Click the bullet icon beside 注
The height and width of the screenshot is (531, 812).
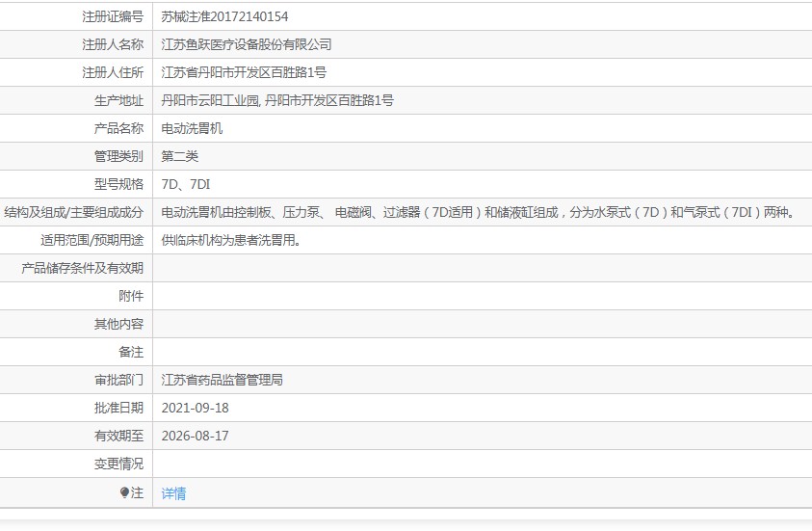click(x=124, y=492)
